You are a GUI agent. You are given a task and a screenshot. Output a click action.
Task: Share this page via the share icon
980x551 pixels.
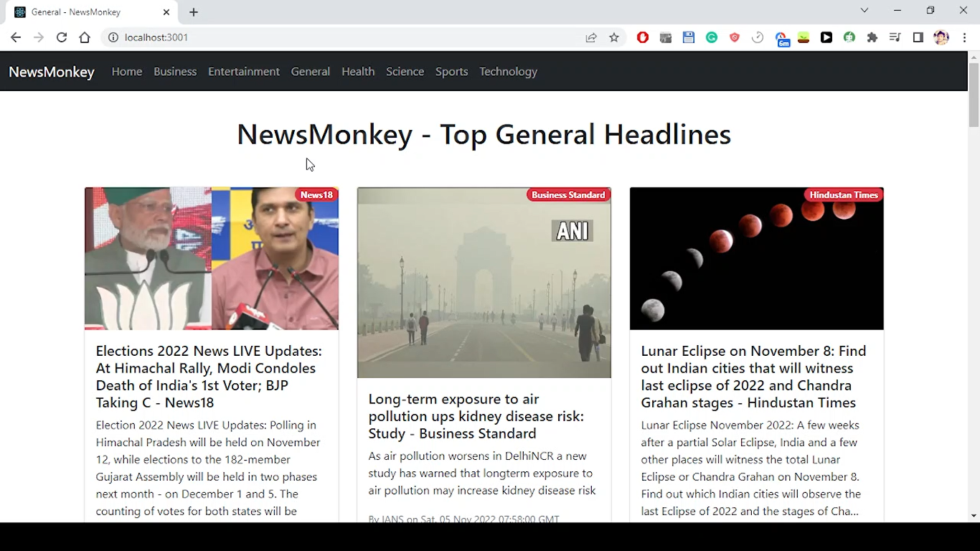tap(591, 37)
